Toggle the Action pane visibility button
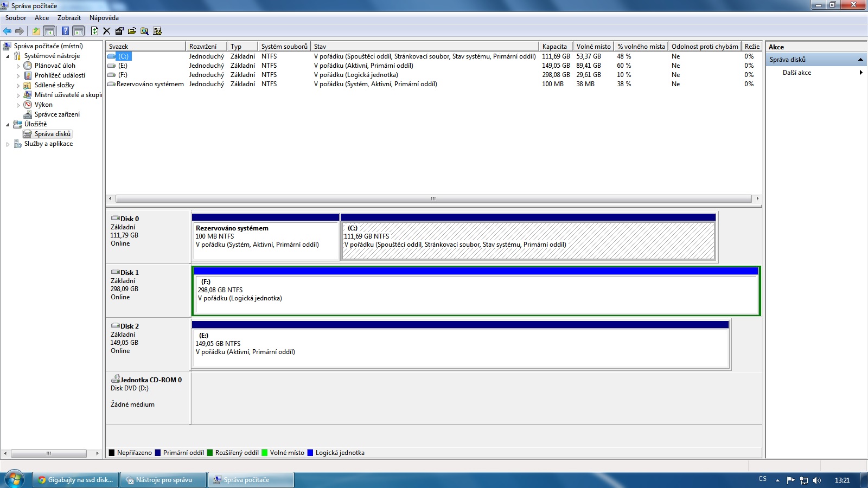Viewport: 868px width, 488px height. pyautogui.click(x=79, y=31)
